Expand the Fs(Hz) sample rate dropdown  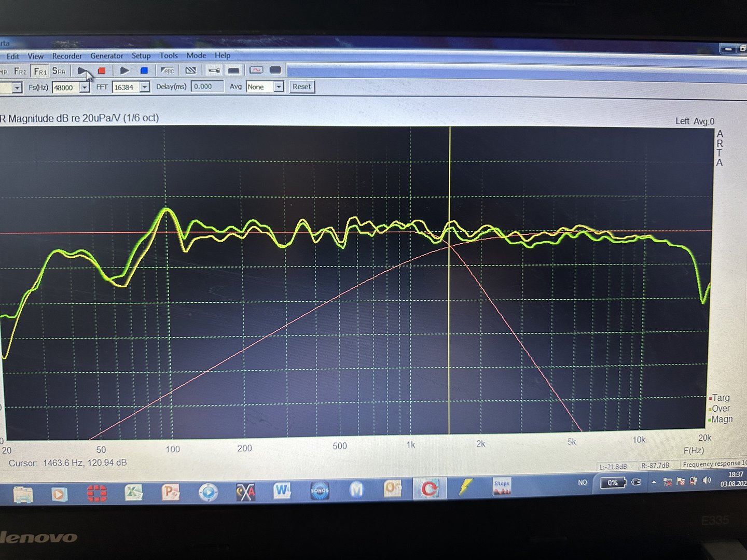85,88
